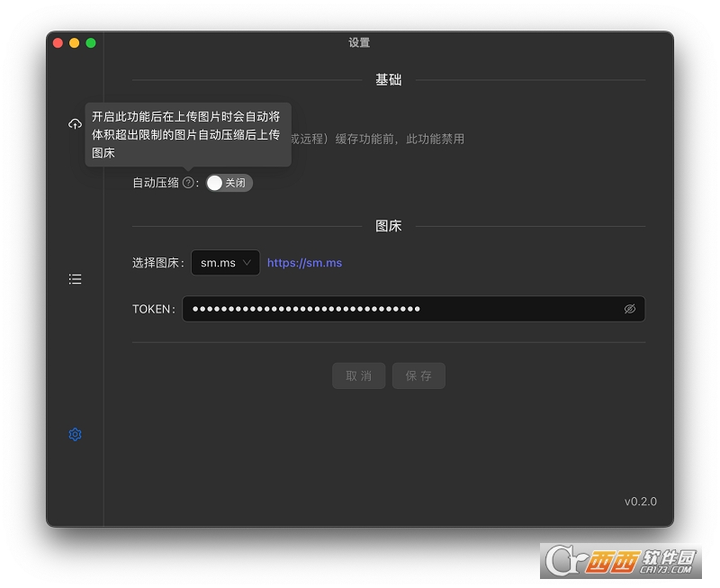720x588 pixels.
Task: Click the 保存 button
Action: pos(418,375)
